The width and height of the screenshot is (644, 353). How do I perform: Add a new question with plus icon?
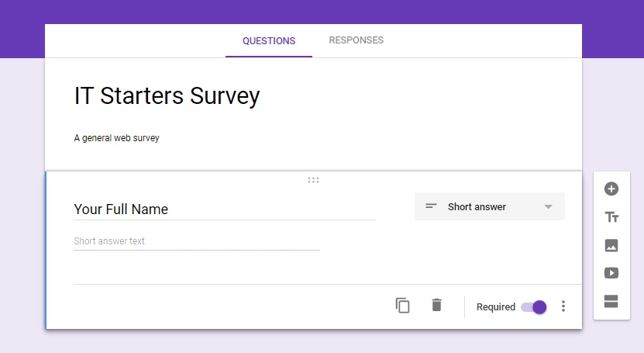tap(611, 189)
